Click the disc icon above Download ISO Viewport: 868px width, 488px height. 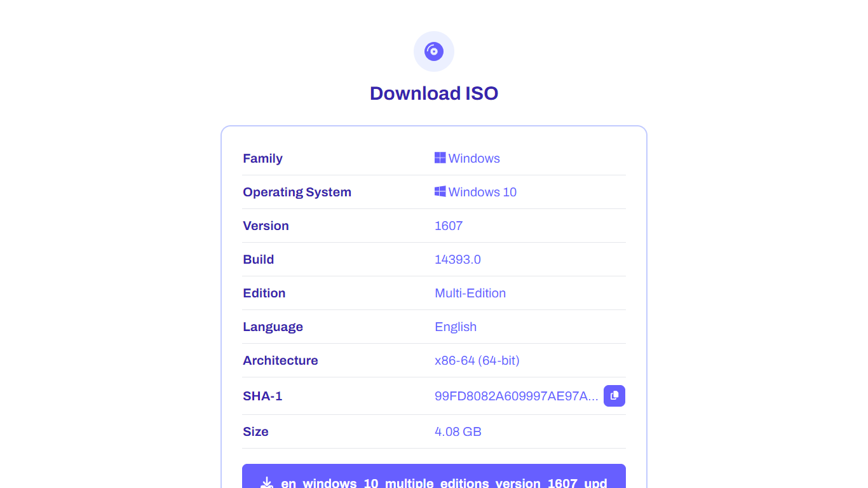(434, 51)
